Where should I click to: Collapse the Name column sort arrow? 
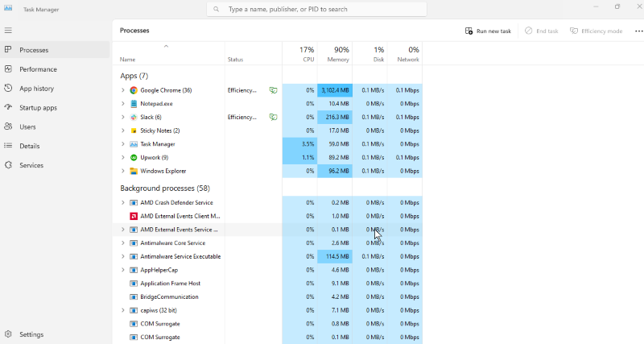(x=166, y=47)
